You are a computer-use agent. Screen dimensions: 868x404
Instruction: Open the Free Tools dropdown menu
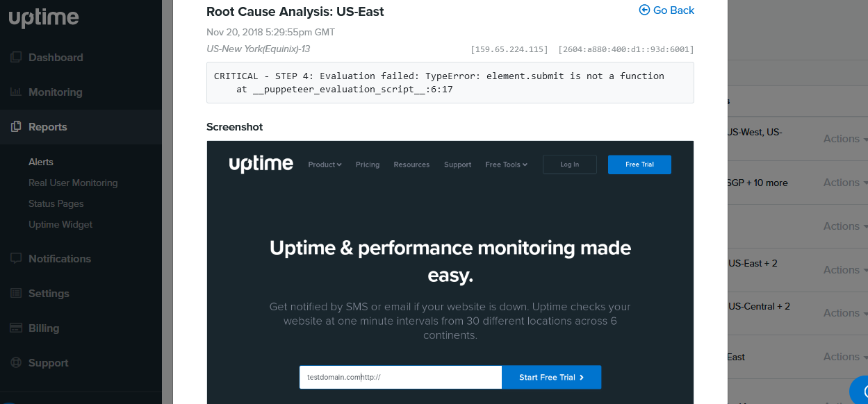(x=506, y=165)
